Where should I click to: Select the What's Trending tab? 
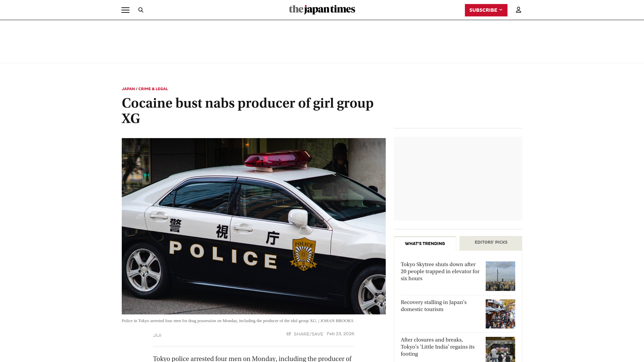[425, 243]
